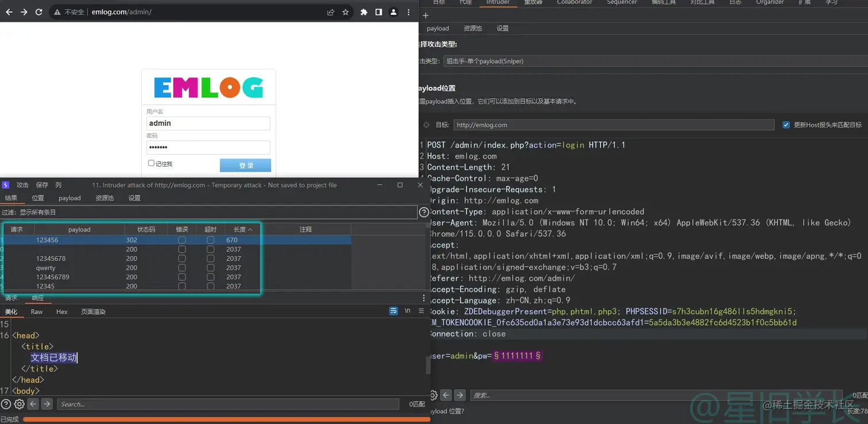The image size is (868, 424).
Task: Open the not-secure site info warning
Action: click(70, 12)
